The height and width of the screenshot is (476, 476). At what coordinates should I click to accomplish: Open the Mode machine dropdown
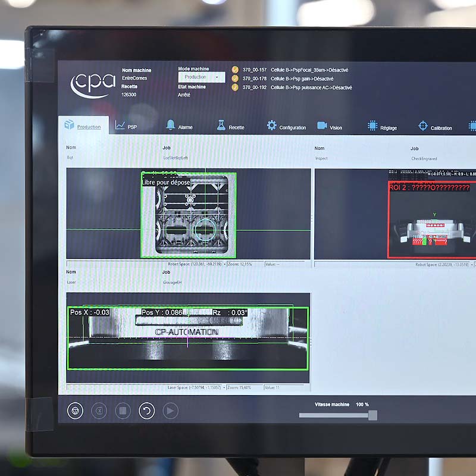click(202, 77)
